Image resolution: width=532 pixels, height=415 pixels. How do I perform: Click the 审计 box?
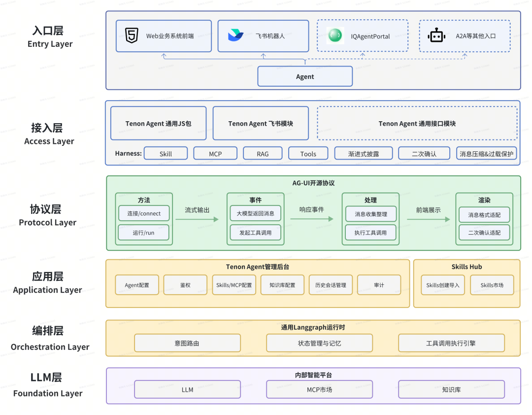coord(379,285)
